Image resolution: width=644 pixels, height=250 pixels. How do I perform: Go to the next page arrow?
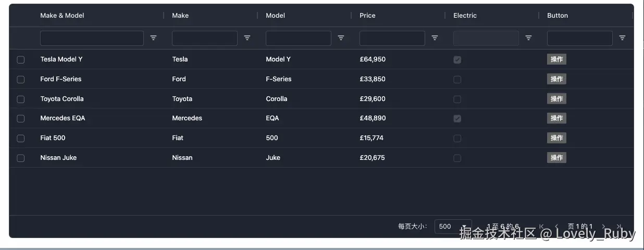coord(604,227)
